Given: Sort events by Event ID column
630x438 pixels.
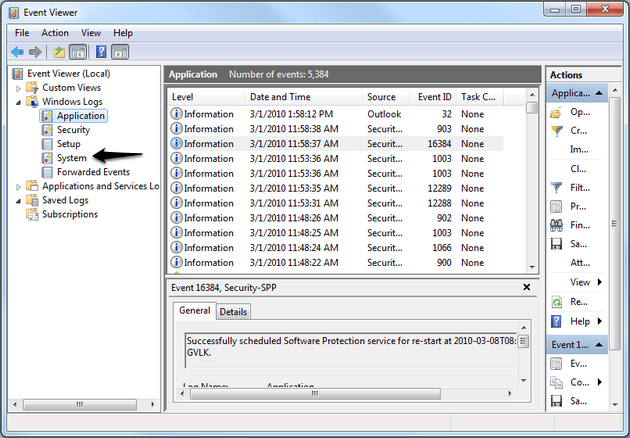Looking at the screenshot, I should 433,97.
